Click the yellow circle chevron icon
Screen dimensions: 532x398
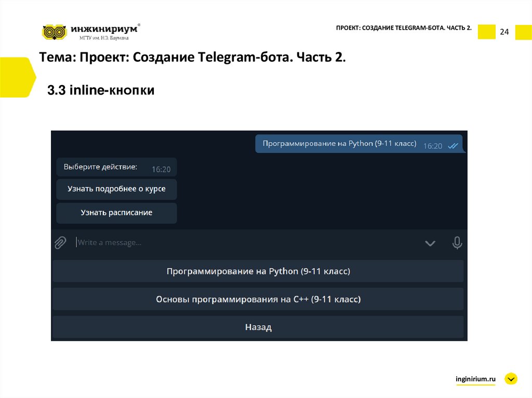pos(511,379)
